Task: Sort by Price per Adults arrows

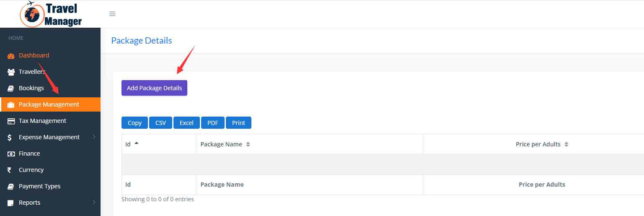Action: (566, 144)
